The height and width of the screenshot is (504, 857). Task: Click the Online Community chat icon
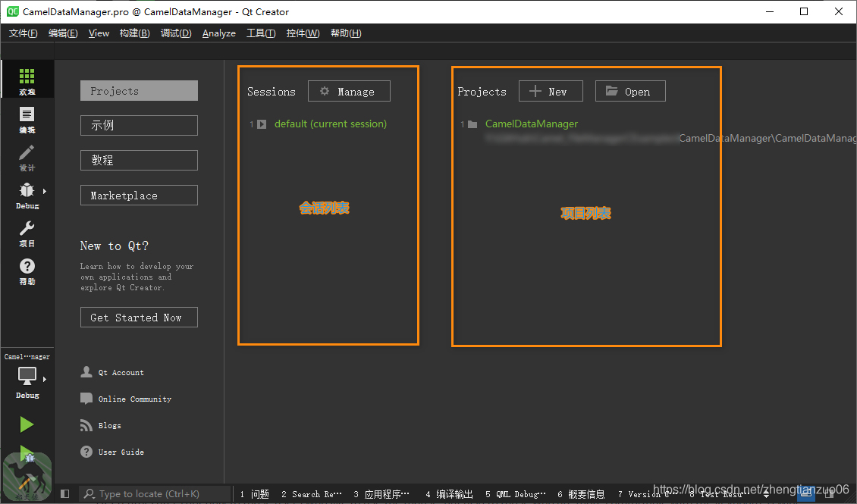pos(86,399)
